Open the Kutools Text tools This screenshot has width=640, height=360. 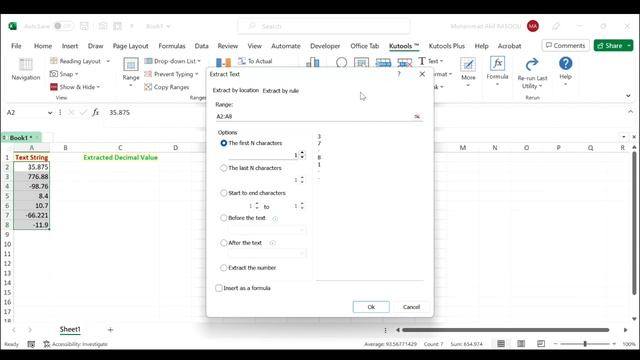[430, 61]
